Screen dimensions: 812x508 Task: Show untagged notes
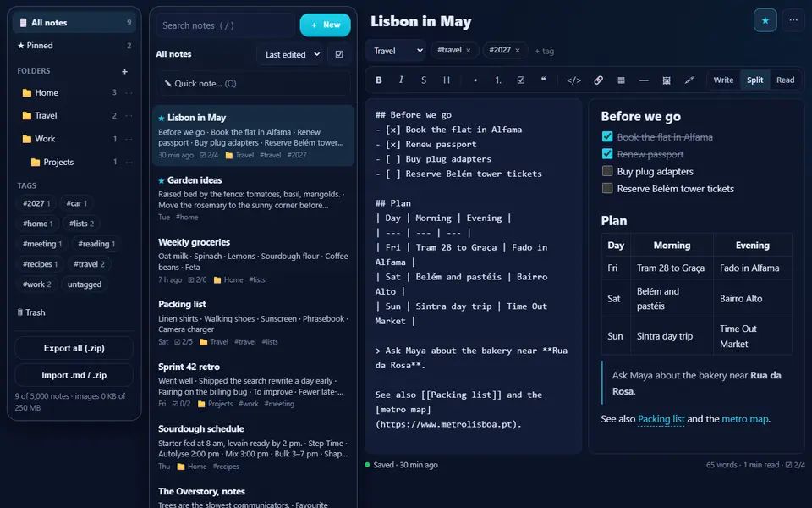85,284
